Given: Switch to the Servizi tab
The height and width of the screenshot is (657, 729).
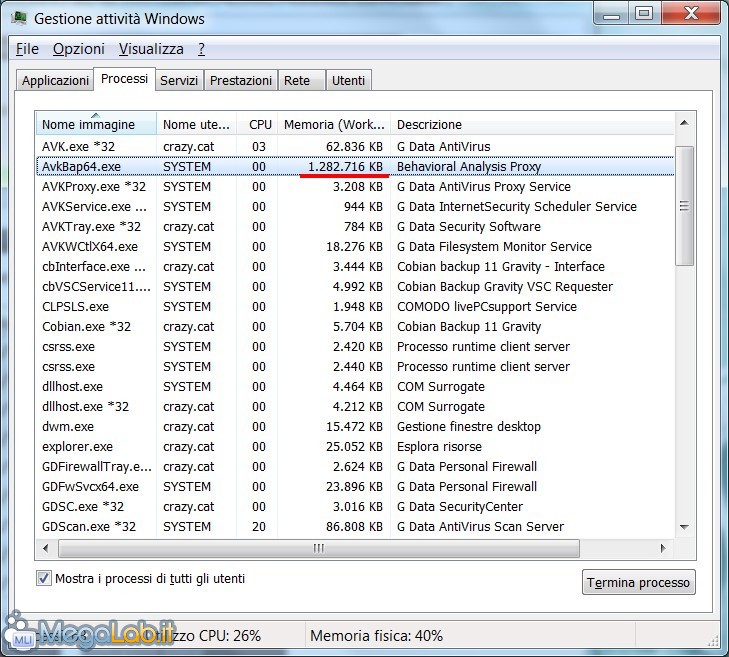Looking at the screenshot, I should coord(179,81).
